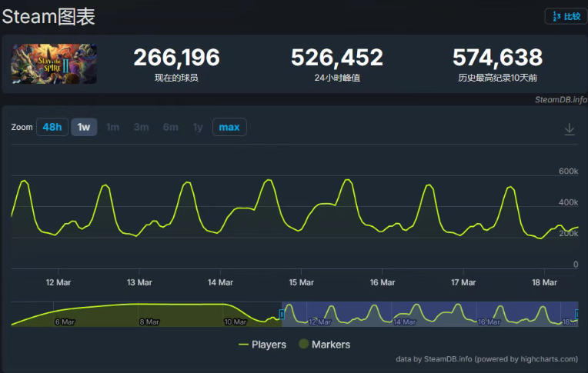Click the navigator area at 8 Mar
Viewport: 588px width, 373px height.
coord(149,315)
